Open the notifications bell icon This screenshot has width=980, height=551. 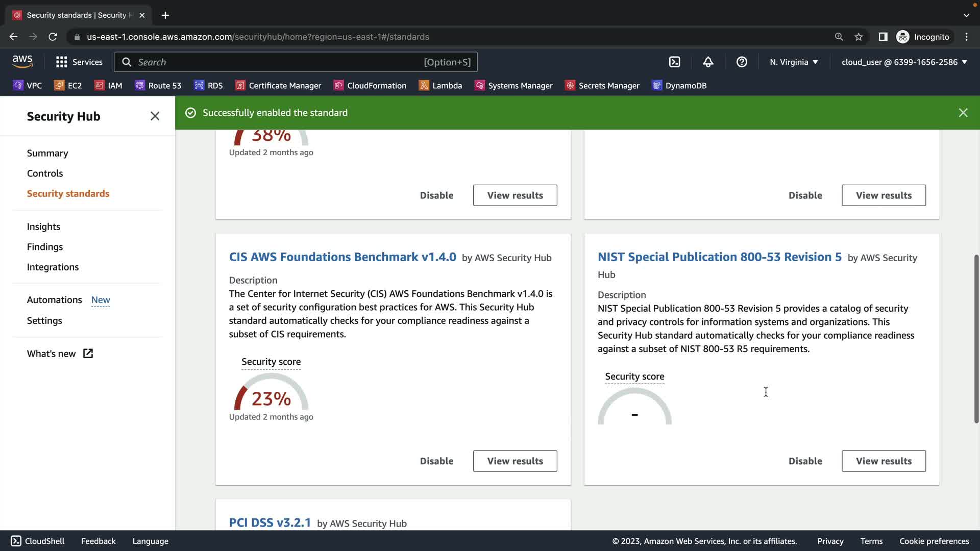[708, 62]
